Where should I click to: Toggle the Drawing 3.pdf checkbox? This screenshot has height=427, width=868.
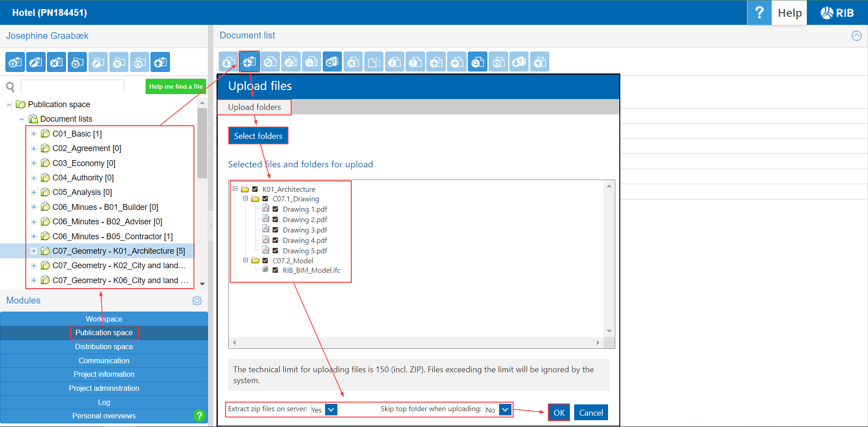click(x=275, y=230)
